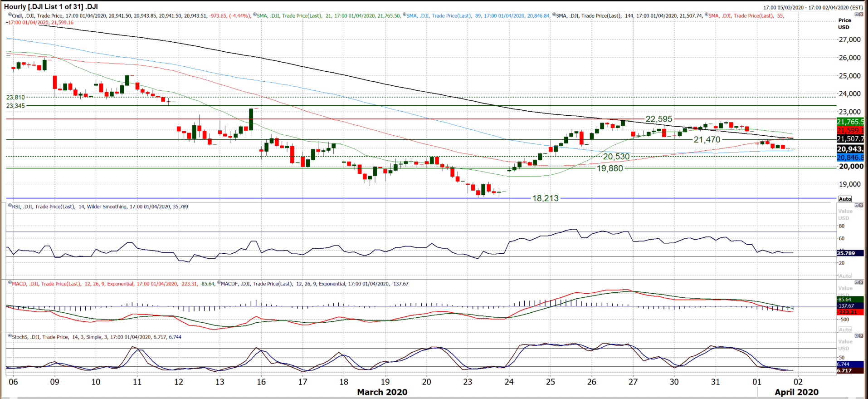Viewport: 868px width, 399px height.
Task: Click the blue SMA 89 legend icon
Action: coord(404,15)
